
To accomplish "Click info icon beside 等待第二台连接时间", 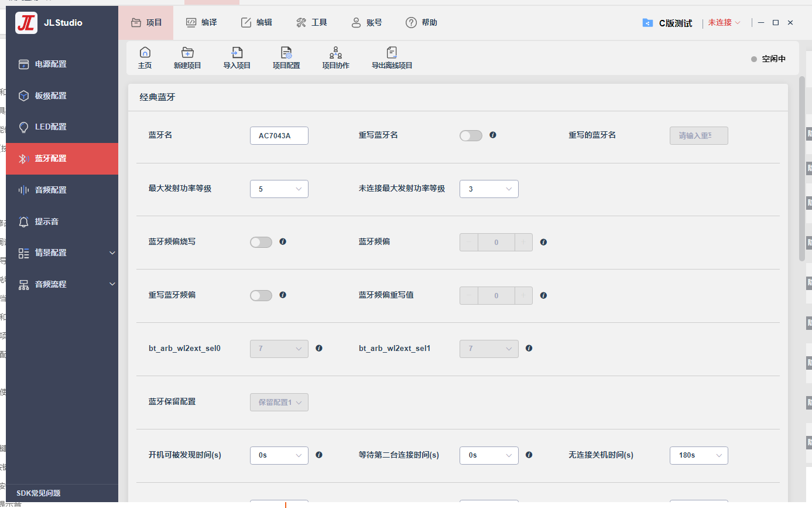I will tap(529, 455).
